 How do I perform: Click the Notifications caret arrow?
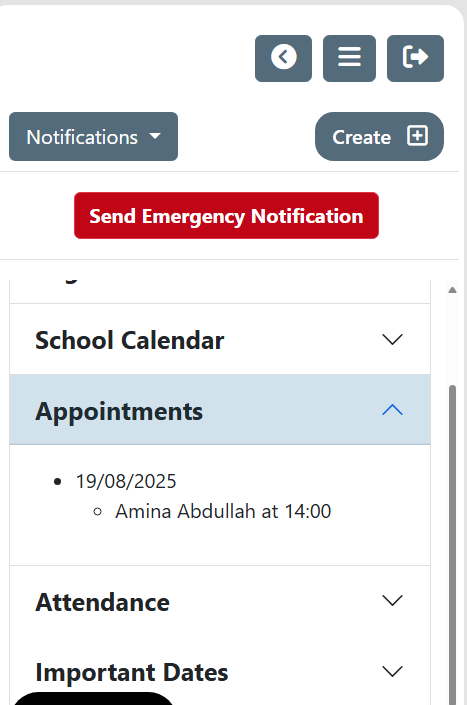tap(155, 136)
